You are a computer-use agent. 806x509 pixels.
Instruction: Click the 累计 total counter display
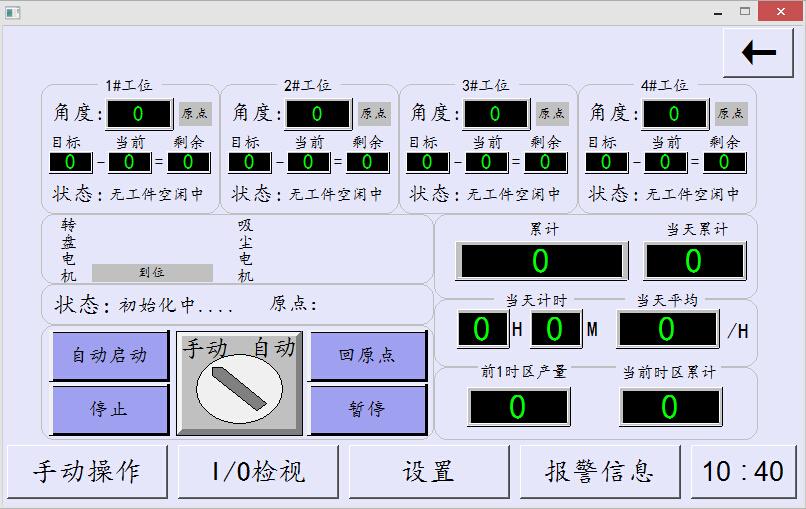[x=541, y=261]
